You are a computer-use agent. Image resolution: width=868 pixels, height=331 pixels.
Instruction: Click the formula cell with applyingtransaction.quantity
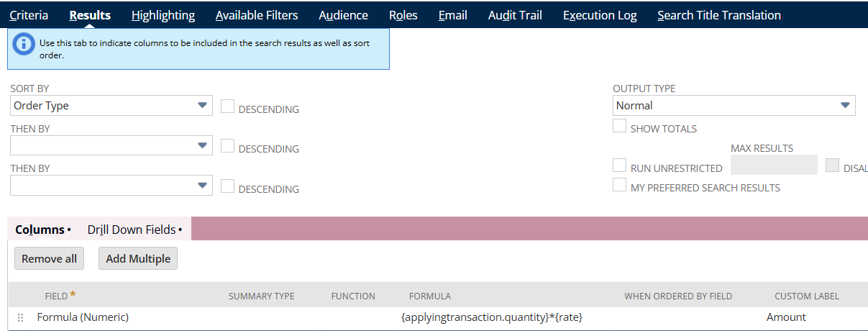pyautogui.click(x=491, y=317)
